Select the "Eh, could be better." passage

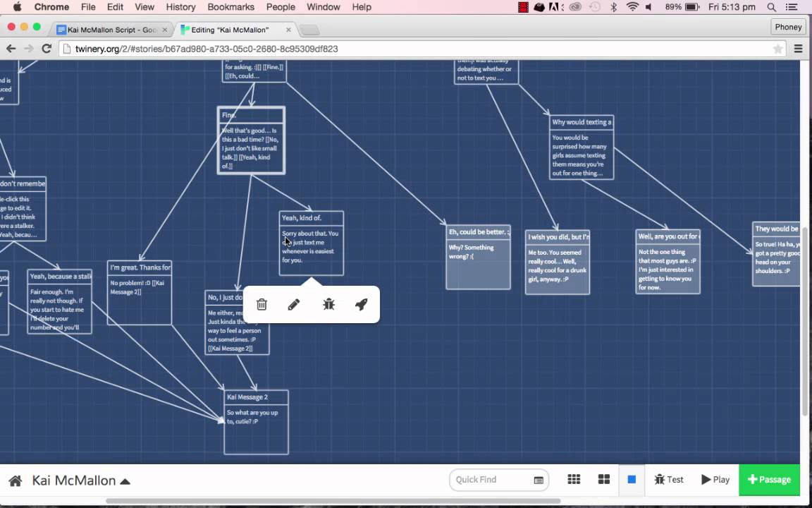point(478,257)
